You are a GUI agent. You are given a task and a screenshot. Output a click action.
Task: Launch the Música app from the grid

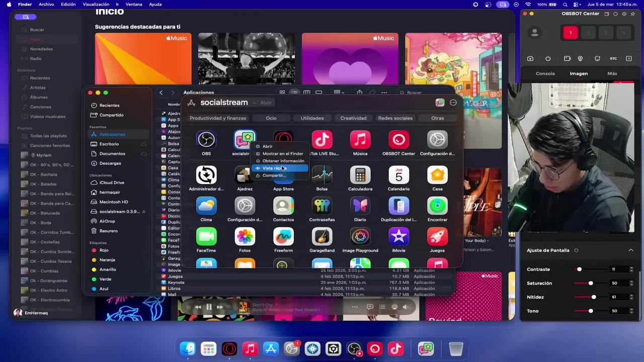(x=360, y=140)
